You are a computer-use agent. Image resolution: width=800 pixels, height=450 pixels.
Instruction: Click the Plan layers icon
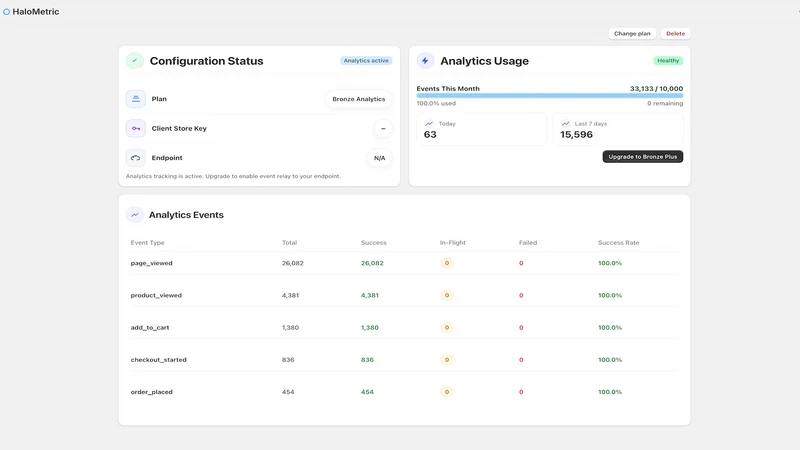point(136,99)
